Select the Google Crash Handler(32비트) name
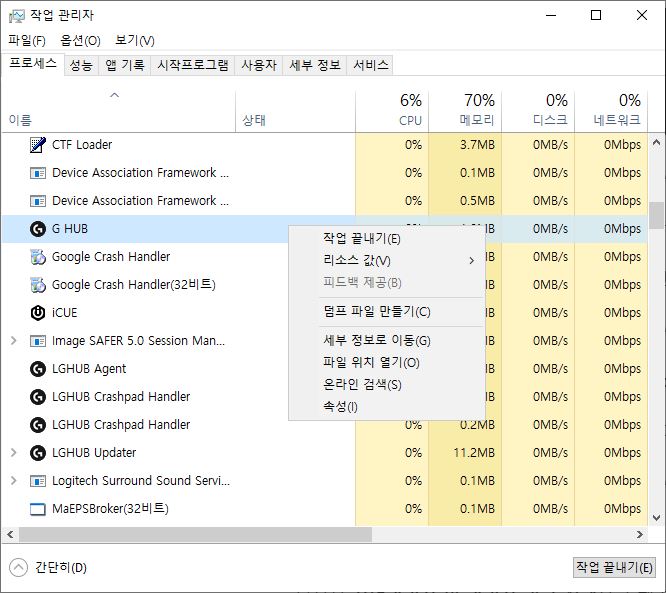Screen dimensions: 666x593 134,285
